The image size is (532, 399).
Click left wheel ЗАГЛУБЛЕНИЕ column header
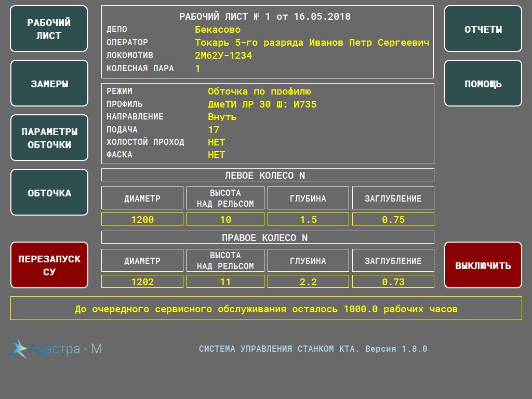pyautogui.click(x=393, y=198)
